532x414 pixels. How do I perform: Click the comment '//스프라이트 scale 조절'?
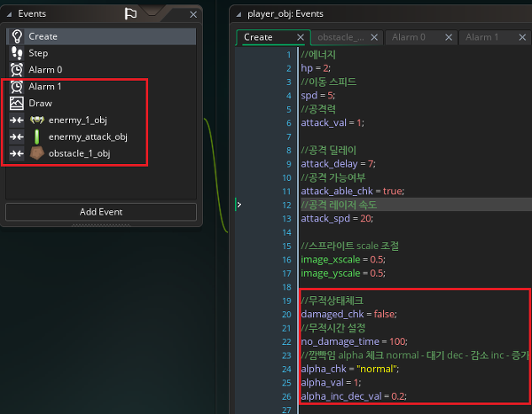point(350,246)
